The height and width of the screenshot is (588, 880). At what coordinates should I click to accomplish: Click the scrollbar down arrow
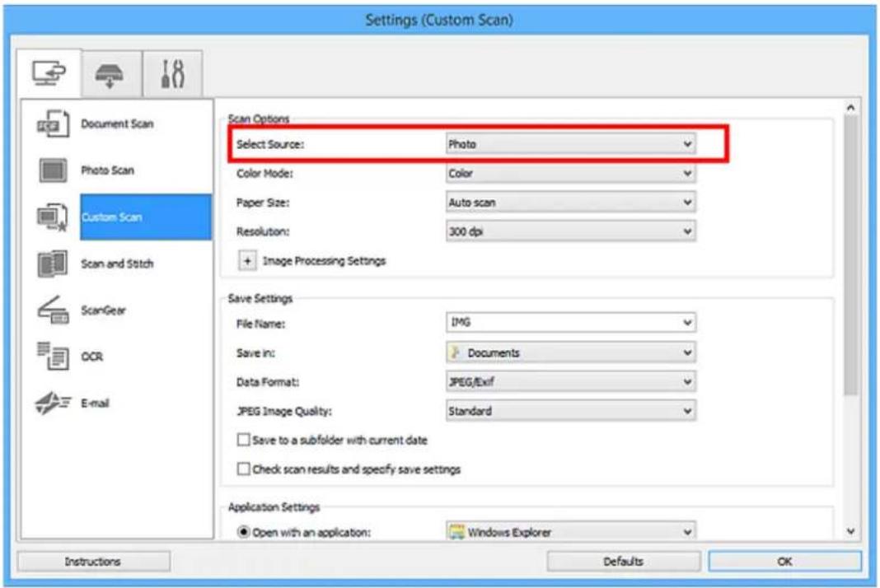click(x=851, y=531)
